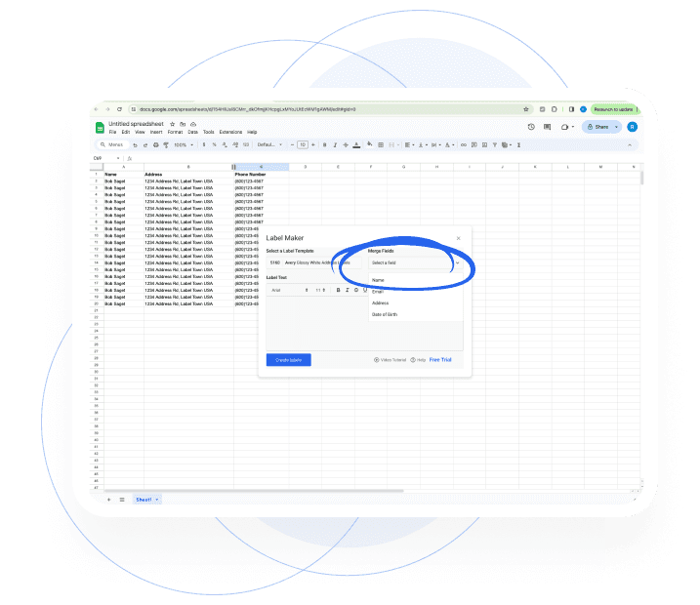700x605 pixels.
Task: Click the Insert link icon
Action: click(464, 145)
